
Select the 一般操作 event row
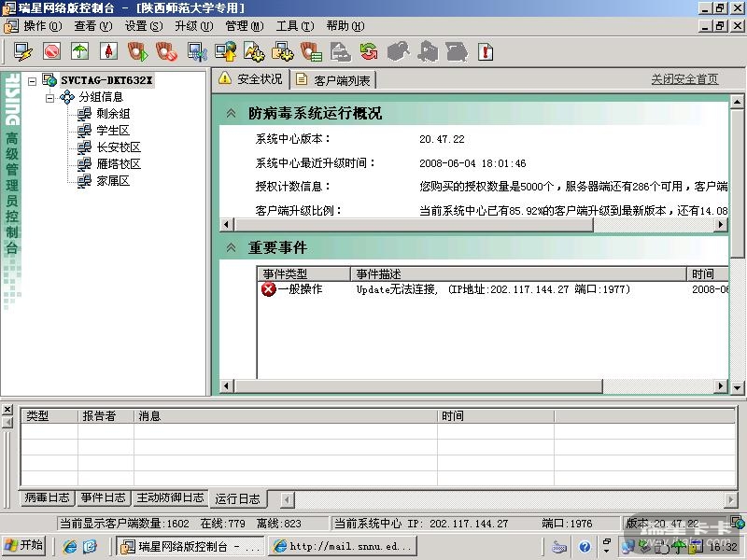point(493,289)
